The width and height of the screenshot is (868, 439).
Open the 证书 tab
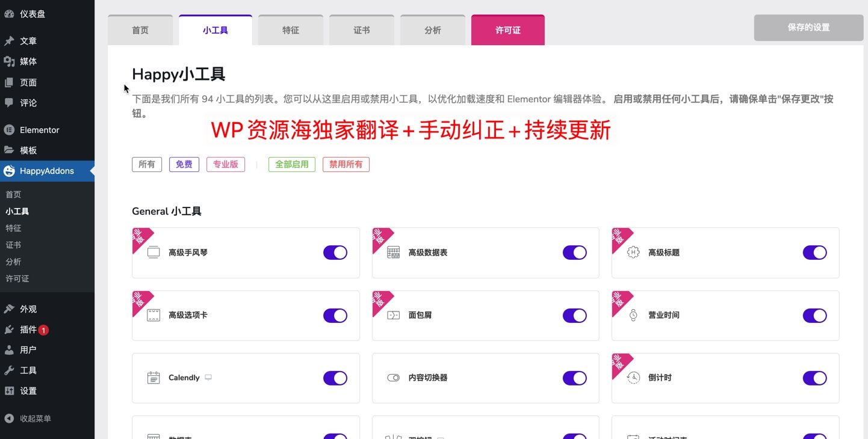coord(362,30)
